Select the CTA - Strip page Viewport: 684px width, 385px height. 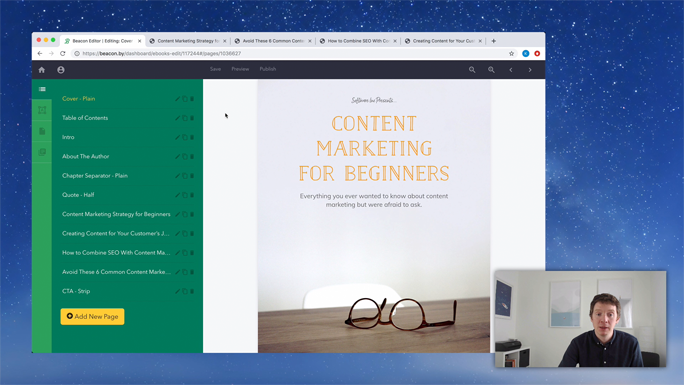pyautogui.click(x=76, y=291)
